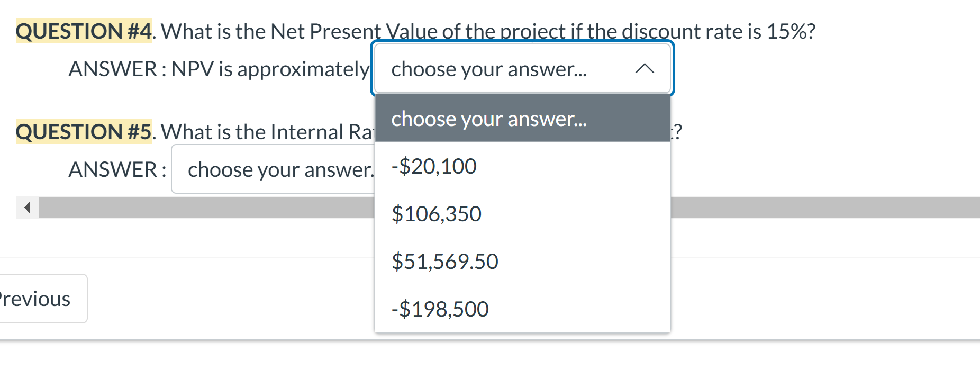Viewport: 980px width, 369px height.
Task: Click the highlighted QUESTION #4 label
Action: click(x=82, y=31)
